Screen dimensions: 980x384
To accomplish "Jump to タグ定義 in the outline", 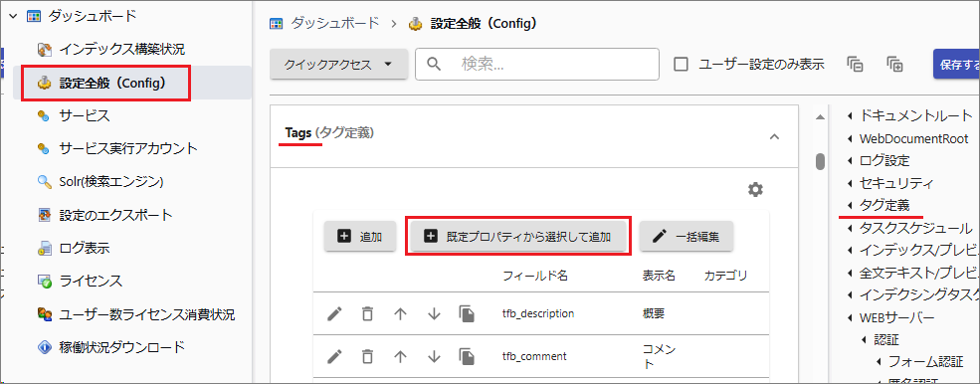I will [x=884, y=205].
